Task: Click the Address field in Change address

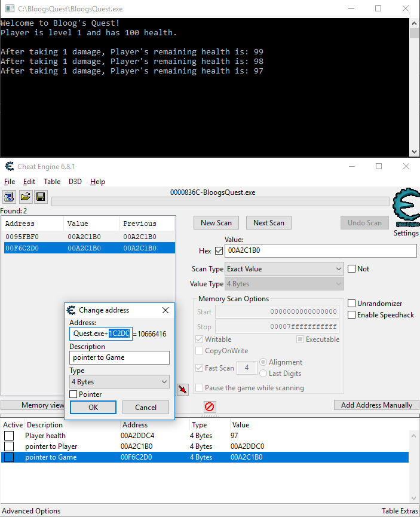Action: (x=101, y=334)
